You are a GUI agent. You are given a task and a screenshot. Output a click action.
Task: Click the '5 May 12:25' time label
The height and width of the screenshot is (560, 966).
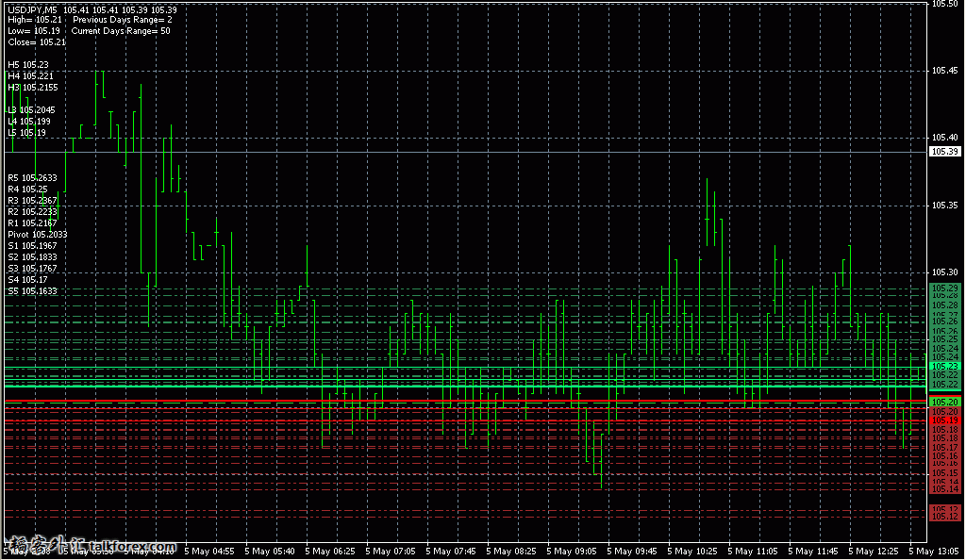(x=874, y=552)
